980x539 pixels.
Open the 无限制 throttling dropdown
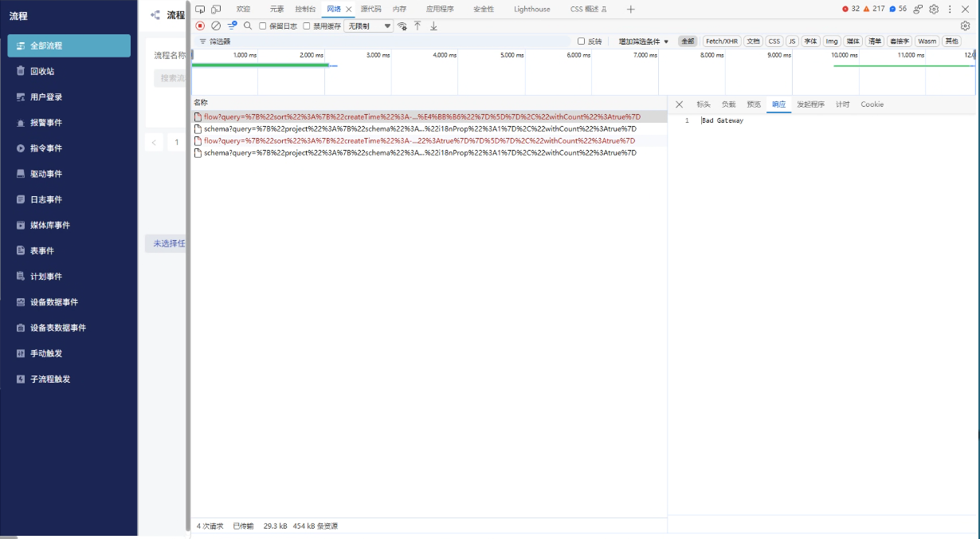click(368, 26)
